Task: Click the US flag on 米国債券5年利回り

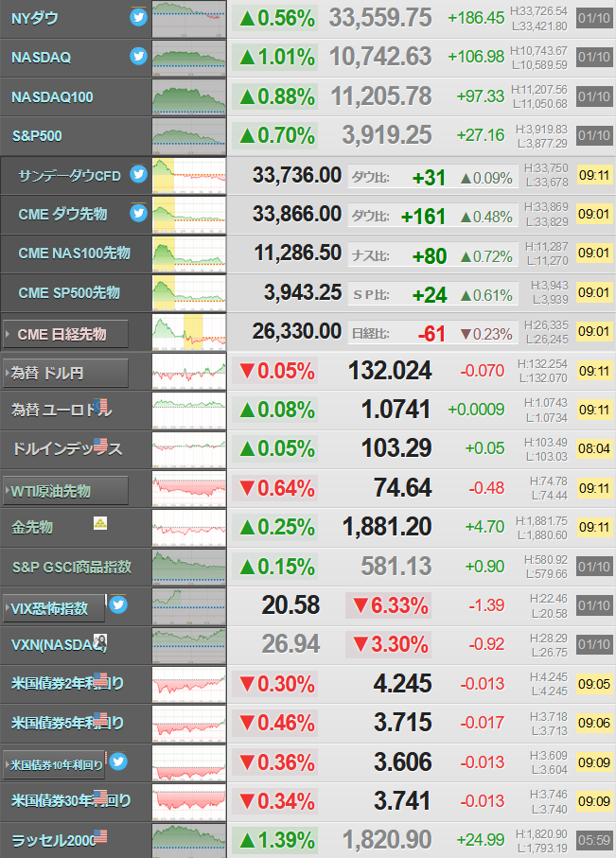Action: click(x=100, y=719)
